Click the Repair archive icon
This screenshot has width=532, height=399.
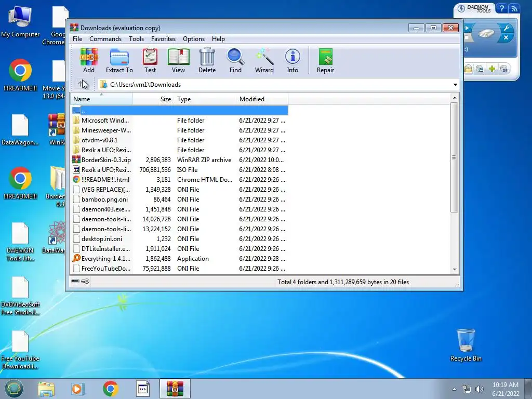pyautogui.click(x=325, y=61)
